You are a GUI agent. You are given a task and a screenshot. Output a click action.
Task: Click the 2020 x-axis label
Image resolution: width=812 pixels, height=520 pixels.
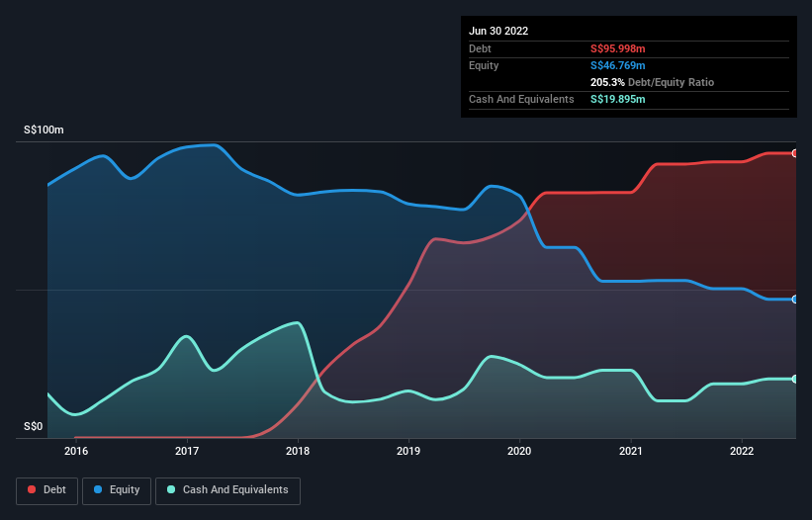pos(519,451)
